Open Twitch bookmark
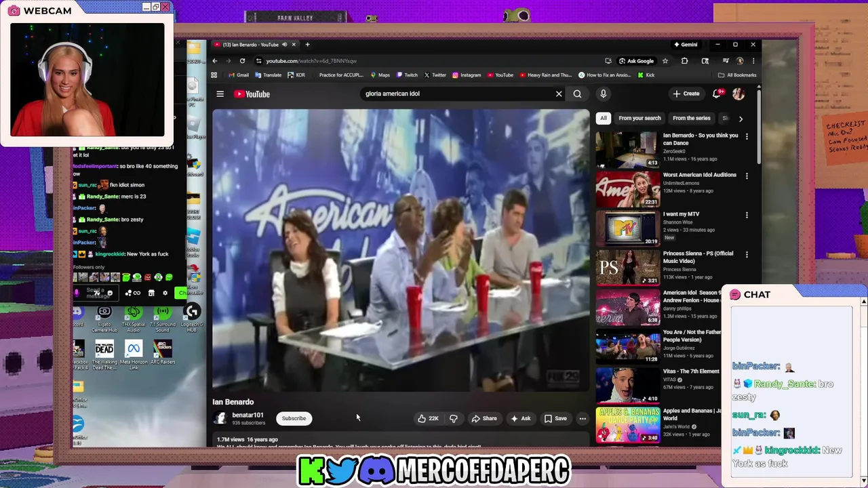 click(407, 75)
